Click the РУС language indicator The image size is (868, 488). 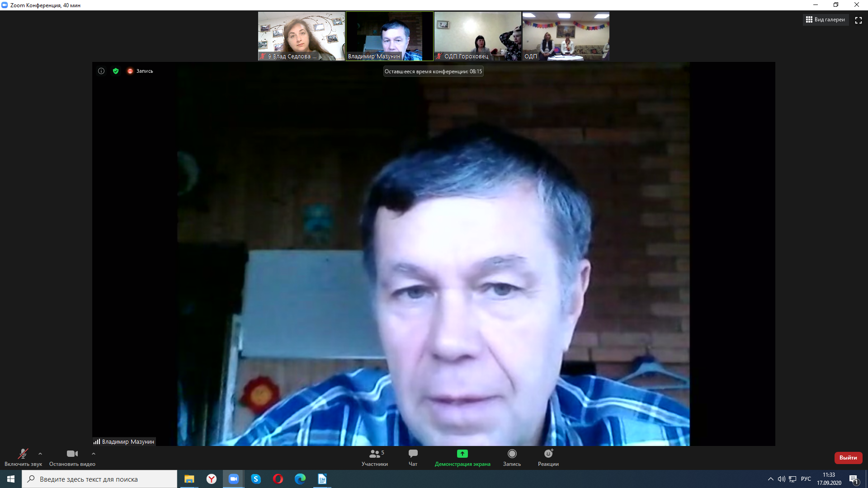click(806, 479)
